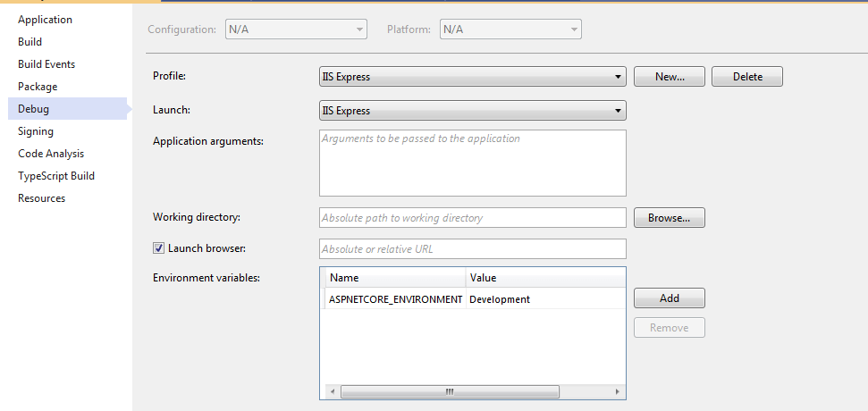Open the Application settings page
The image size is (868, 411).
[x=45, y=20]
